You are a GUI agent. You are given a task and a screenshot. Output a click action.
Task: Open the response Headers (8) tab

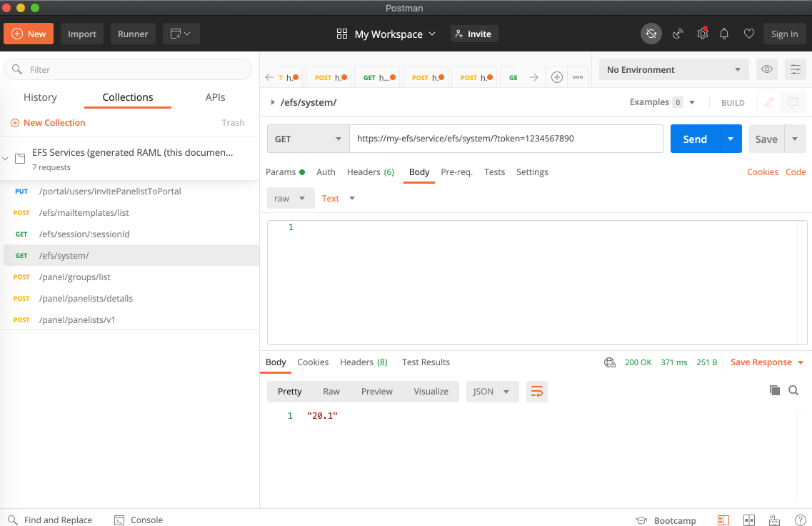364,362
